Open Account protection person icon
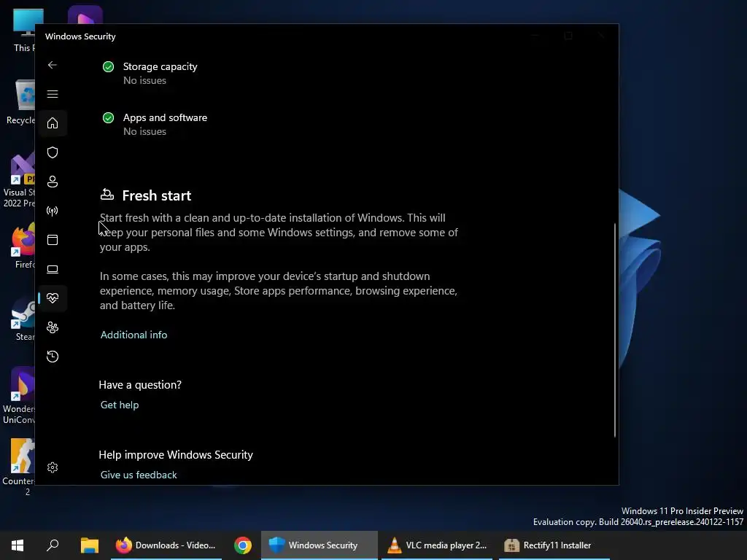 (53, 182)
